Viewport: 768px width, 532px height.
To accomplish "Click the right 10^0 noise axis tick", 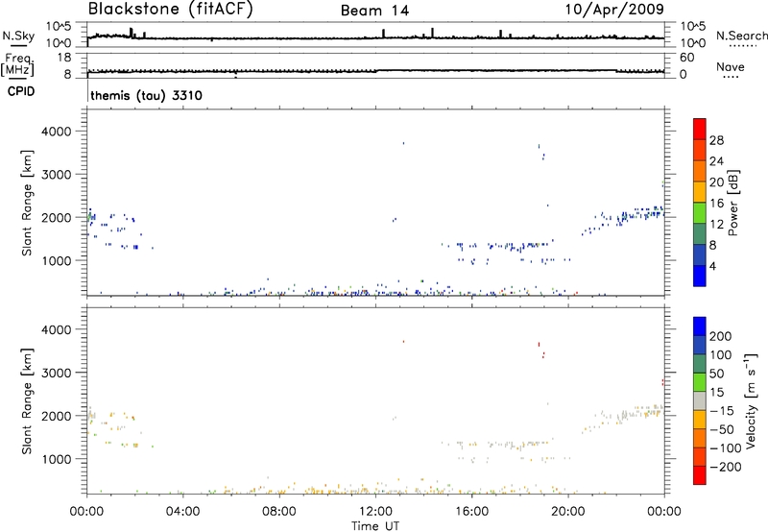I will click(693, 43).
